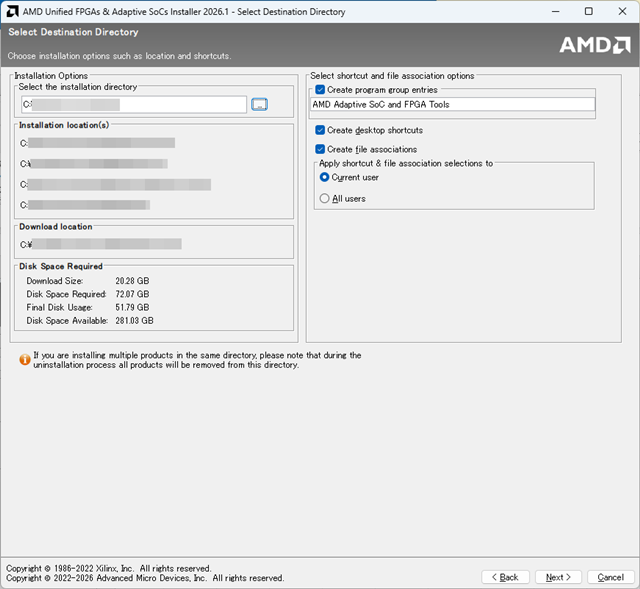
Task: Disable Create file associations checkbox
Action: 320,149
